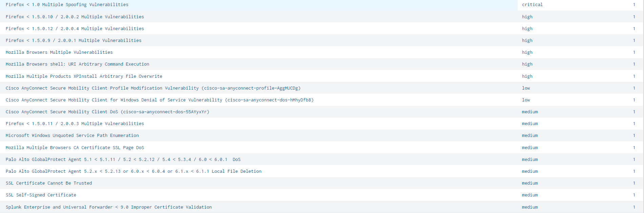Click low severity for Cisco Windows Denial row
The height and width of the screenshot is (213, 644).
coord(526,100)
